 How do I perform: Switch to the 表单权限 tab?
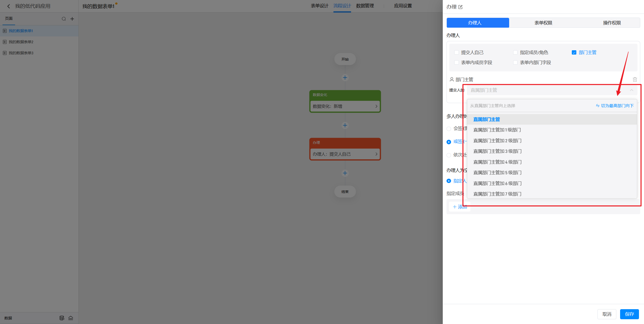[543, 23]
